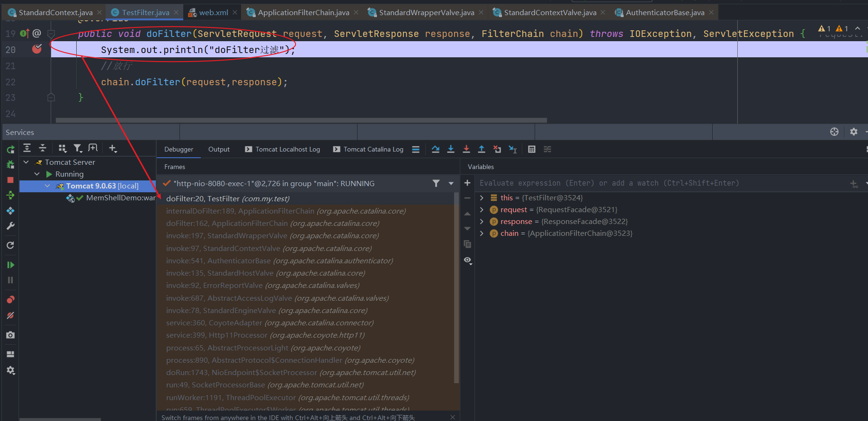
Task: Click the Drop Frame icon
Action: (x=497, y=149)
